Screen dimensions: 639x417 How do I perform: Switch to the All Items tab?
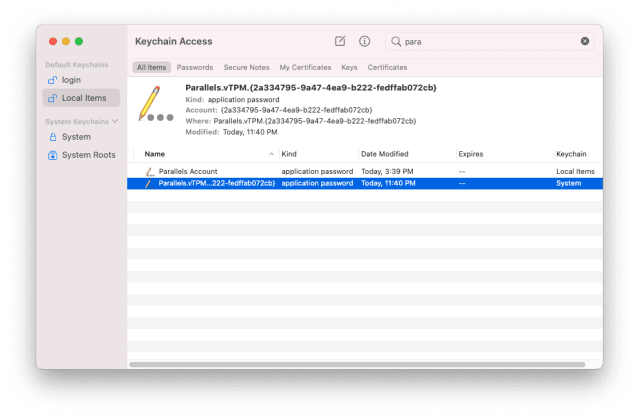[x=152, y=67]
